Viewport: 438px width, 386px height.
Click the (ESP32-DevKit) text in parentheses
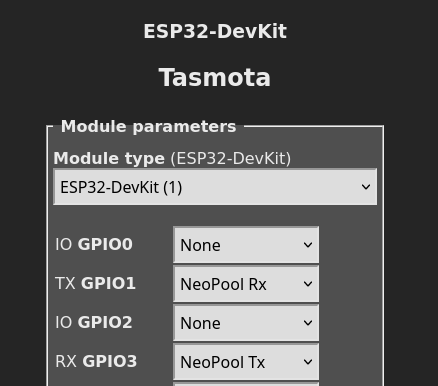231,158
